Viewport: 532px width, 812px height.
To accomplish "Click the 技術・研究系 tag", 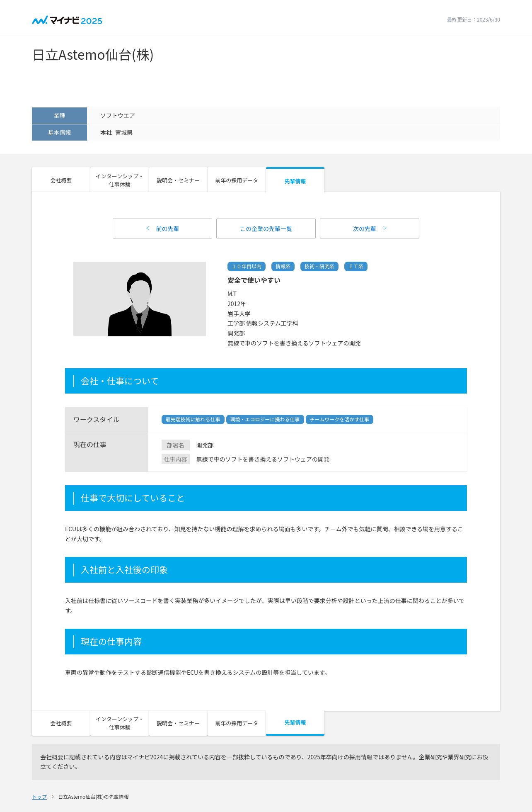I will pos(319,267).
